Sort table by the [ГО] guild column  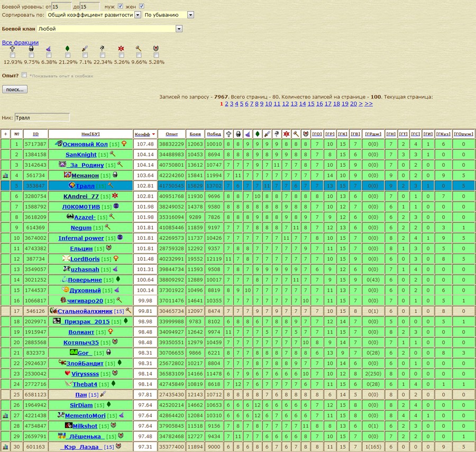coord(317,134)
